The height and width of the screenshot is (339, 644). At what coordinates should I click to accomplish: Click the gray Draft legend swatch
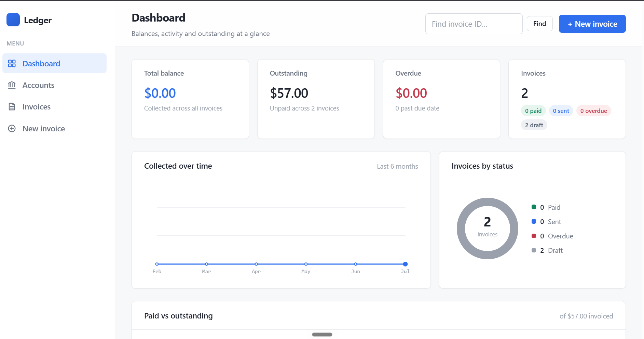534,250
